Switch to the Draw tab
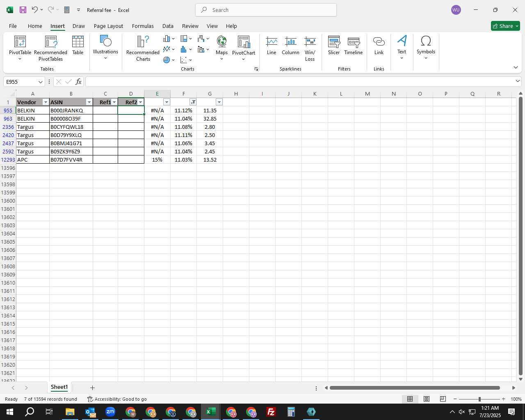The height and width of the screenshot is (420, 525). 79,26
